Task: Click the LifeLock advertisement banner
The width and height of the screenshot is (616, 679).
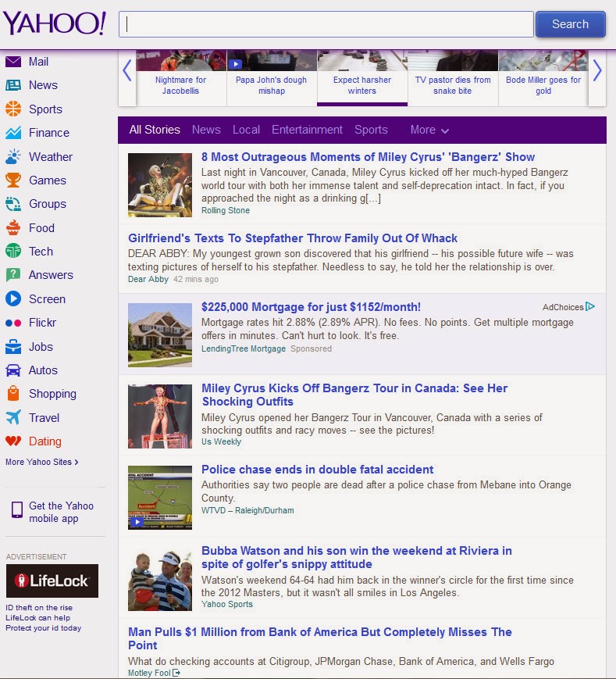Action: [52, 581]
